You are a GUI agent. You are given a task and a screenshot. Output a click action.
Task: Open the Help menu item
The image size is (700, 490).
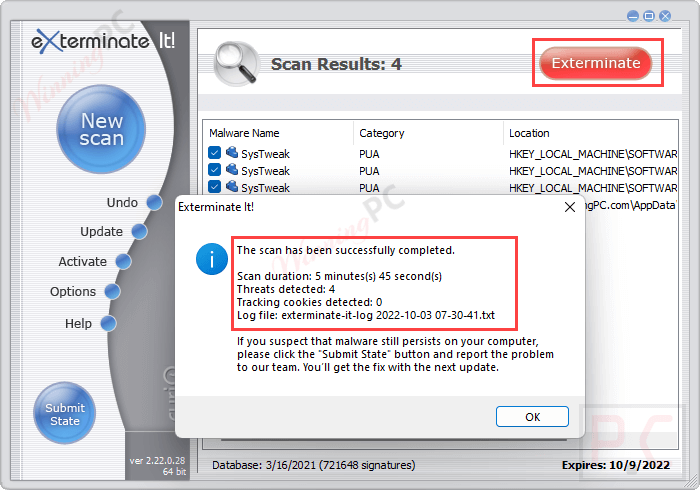point(78,323)
